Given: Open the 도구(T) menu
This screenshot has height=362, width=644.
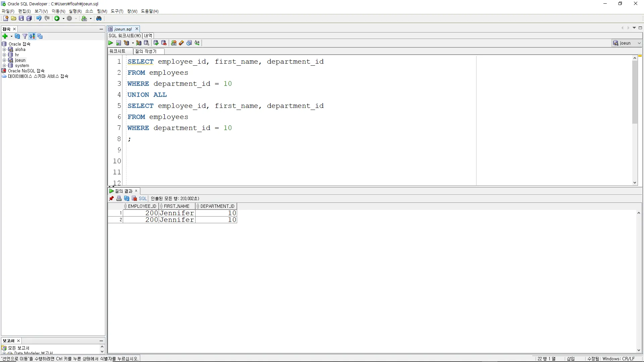Looking at the screenshot, I should (117, 11).
